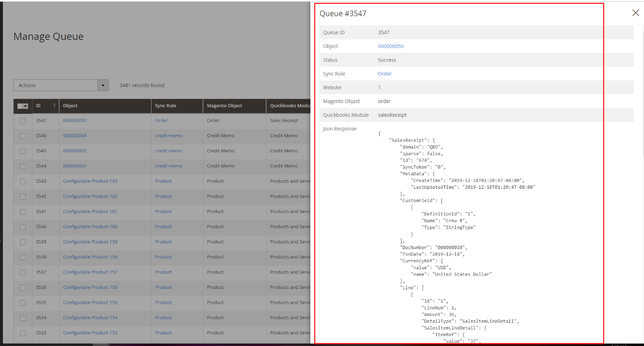
Task: Tick the checkbox for row 3547
Action: (23, 121)
